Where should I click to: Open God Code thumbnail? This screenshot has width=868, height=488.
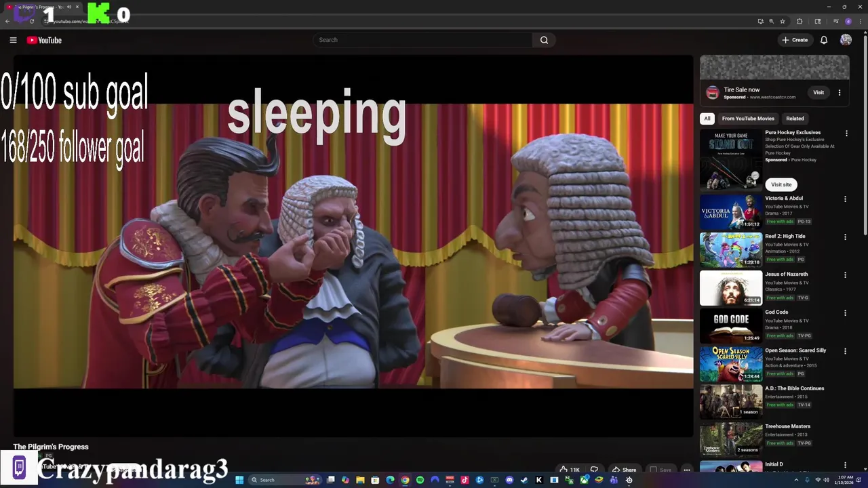pyautogui.click(x=731, y=326)
